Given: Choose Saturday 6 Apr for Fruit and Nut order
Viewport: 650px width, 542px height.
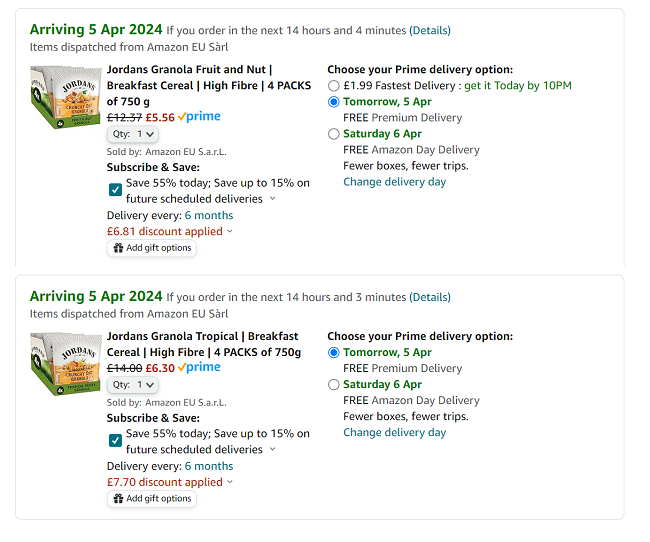Looking at the screenshot, I should [334, 134].
